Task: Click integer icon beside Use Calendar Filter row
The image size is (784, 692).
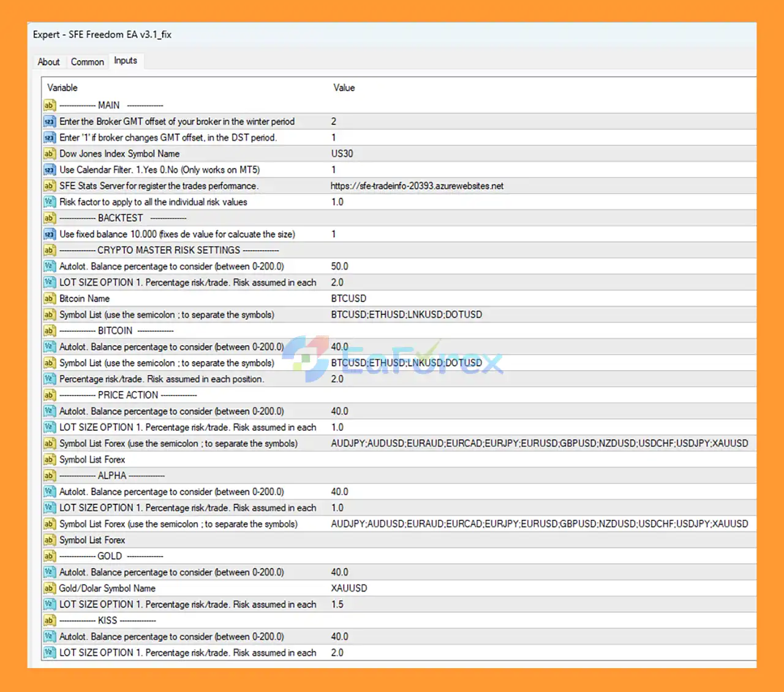Action: (x=50, y=170)
